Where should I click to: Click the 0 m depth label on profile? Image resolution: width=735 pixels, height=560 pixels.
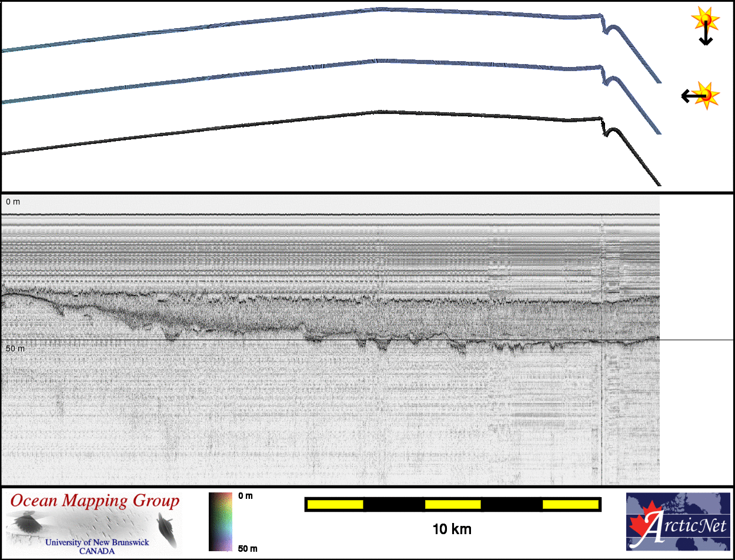tap(13, 202)
